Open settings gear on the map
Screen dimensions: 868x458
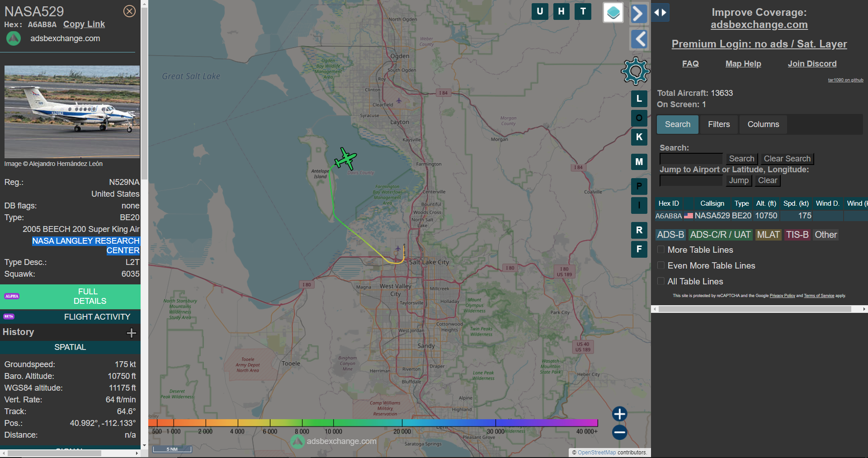point(635,71)
